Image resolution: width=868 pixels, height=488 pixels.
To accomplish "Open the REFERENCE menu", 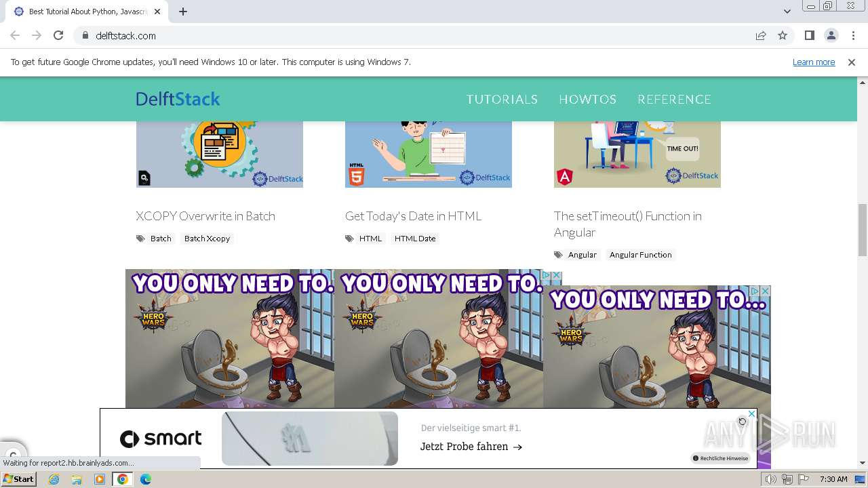I will pos(674,99).
